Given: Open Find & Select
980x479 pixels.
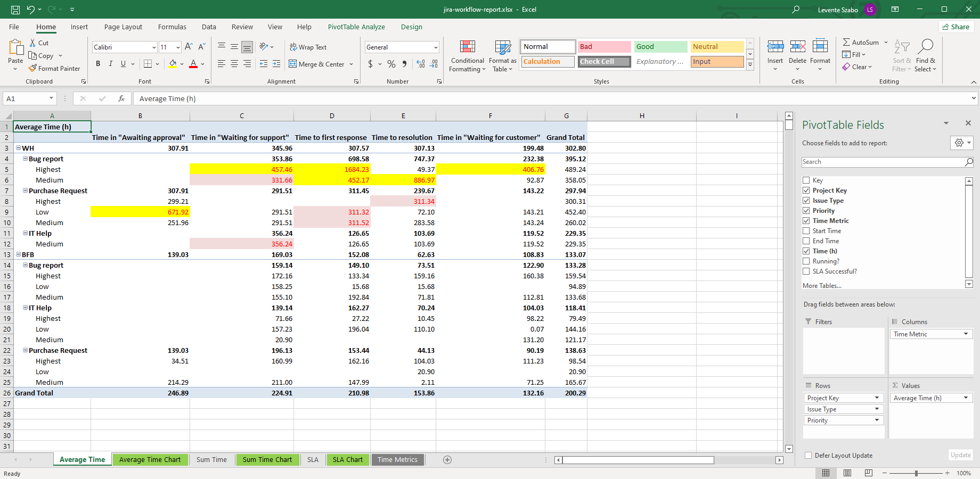Looking at the screenshot, I should (x=925, y=56).
